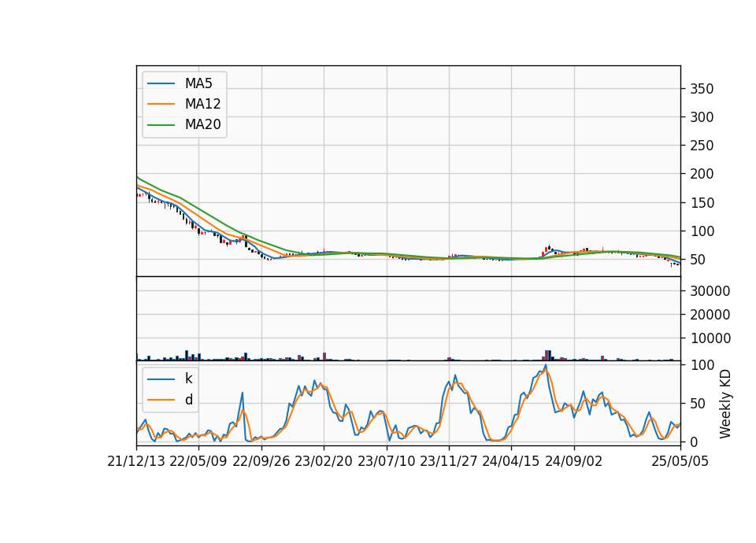
Task: Click the 23/02/20 date label
Action: (x=324, y=462)
